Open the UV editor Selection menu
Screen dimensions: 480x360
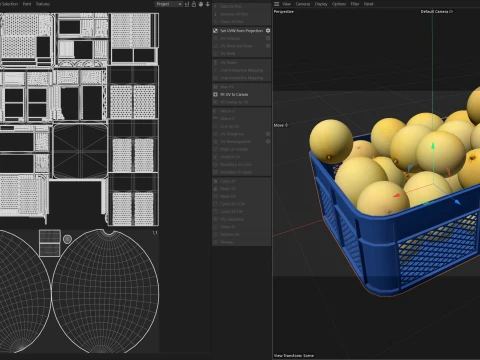9,4
